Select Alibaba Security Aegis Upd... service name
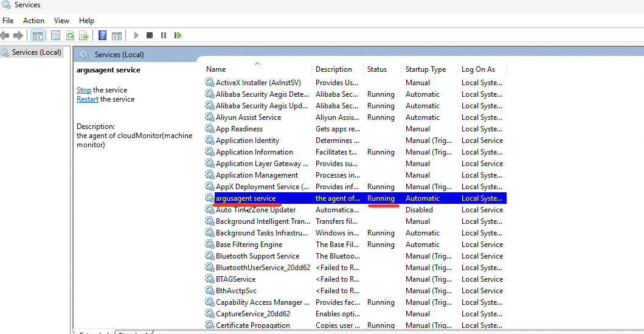 (261, 106)
